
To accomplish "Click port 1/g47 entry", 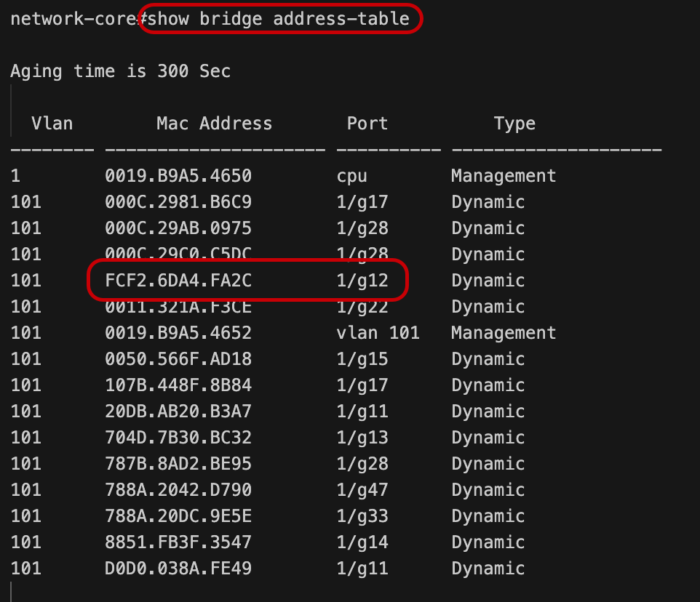I will 362,490.
